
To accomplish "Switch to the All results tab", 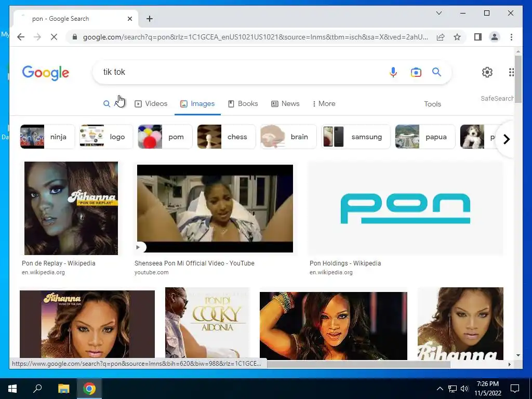I will pos(112,104).
